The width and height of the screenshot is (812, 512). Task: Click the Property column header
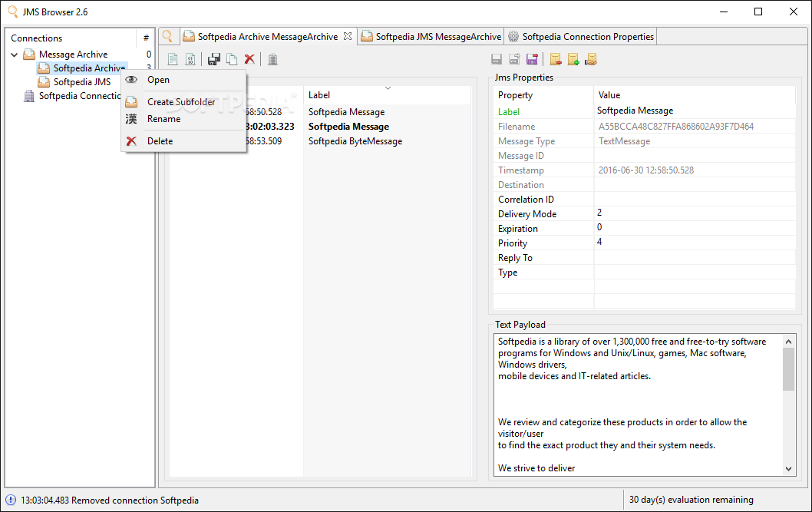(543, 95)
